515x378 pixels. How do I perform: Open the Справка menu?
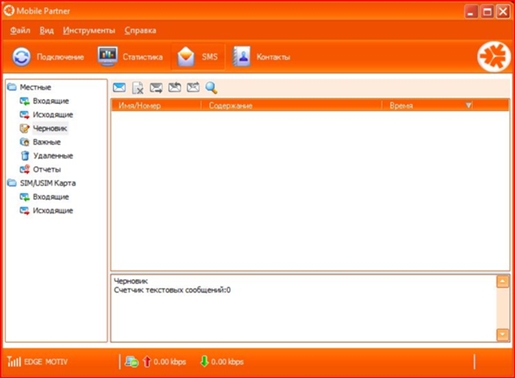140,31
